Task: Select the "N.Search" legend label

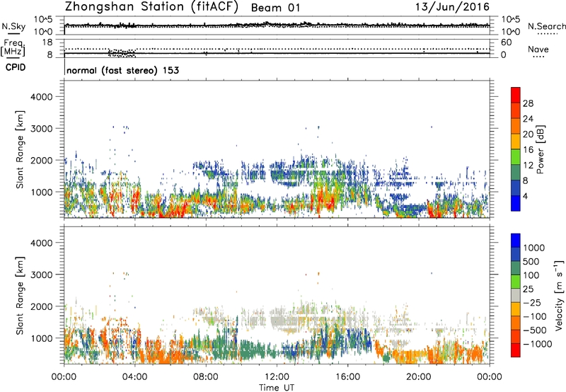Action: click(546, 26)
